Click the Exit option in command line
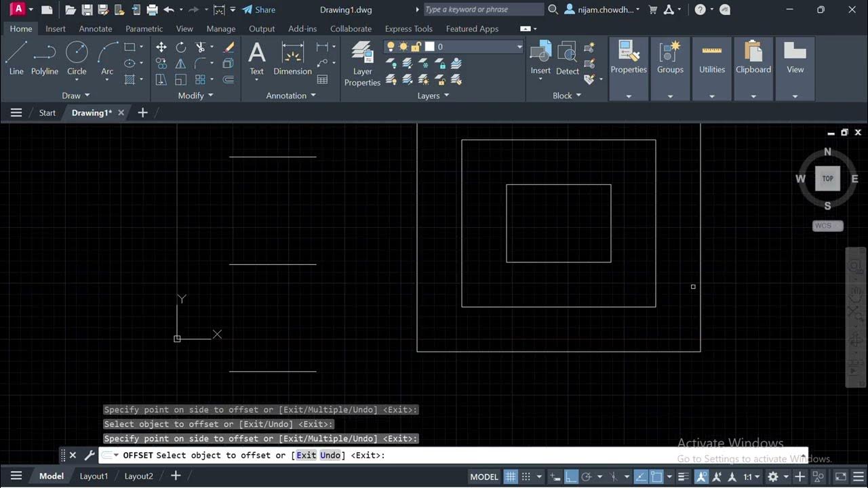This screenshot has width=868, height=488. 307,455
